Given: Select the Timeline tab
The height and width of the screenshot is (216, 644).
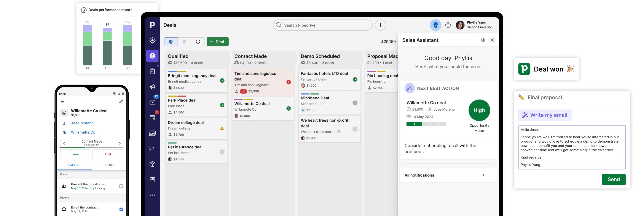Looking at the screenshot, I should coord(74,165).
